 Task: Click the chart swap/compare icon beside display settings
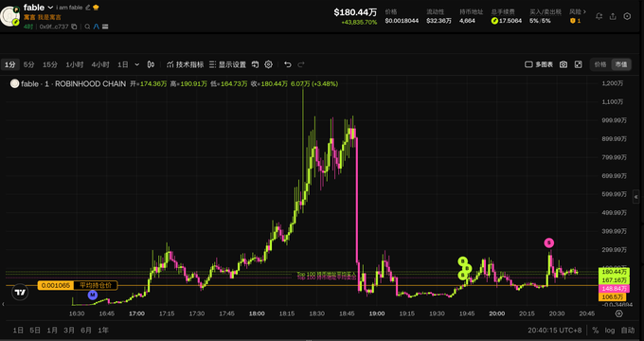[x=255, y=64]
